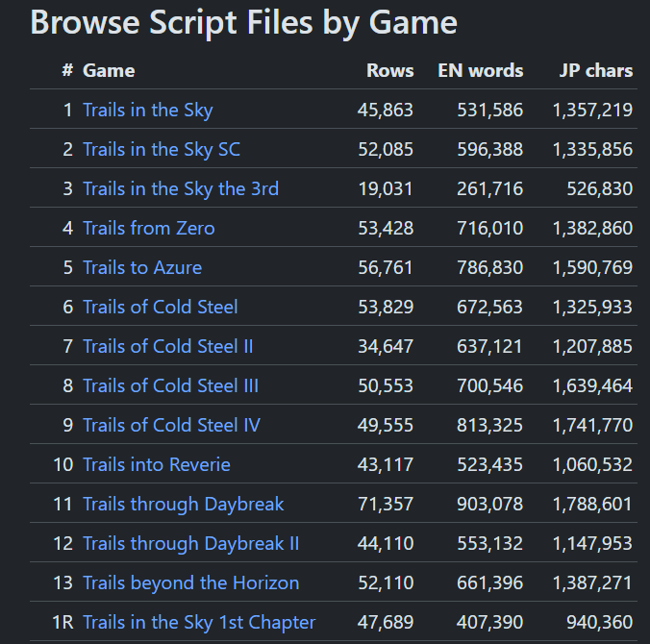Viewport: 650px width, 644px height.
Task: Select the EN words value 903,078
Action: coord(490,505)
